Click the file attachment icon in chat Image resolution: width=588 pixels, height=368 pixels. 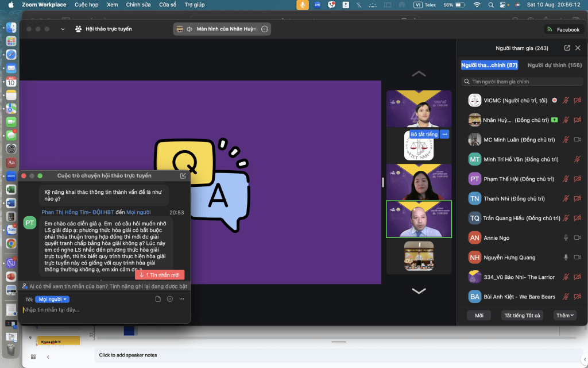[x=158, y=299]
